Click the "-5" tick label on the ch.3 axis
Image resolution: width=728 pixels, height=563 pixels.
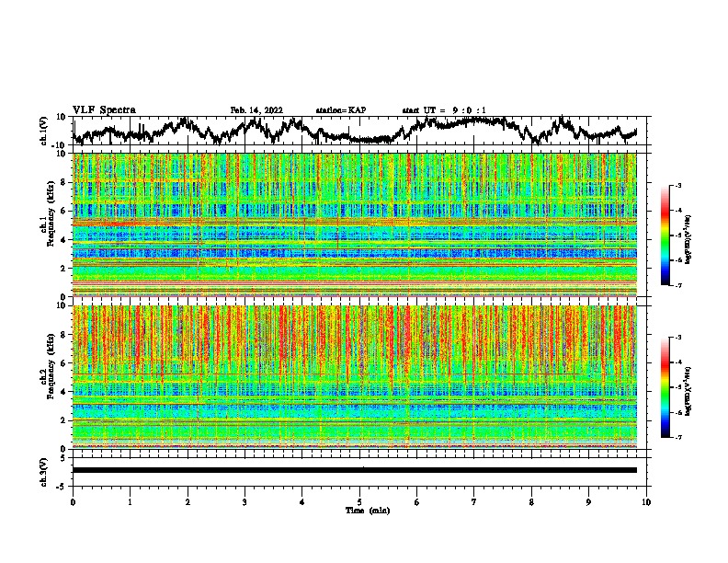(x=63, y=487)
